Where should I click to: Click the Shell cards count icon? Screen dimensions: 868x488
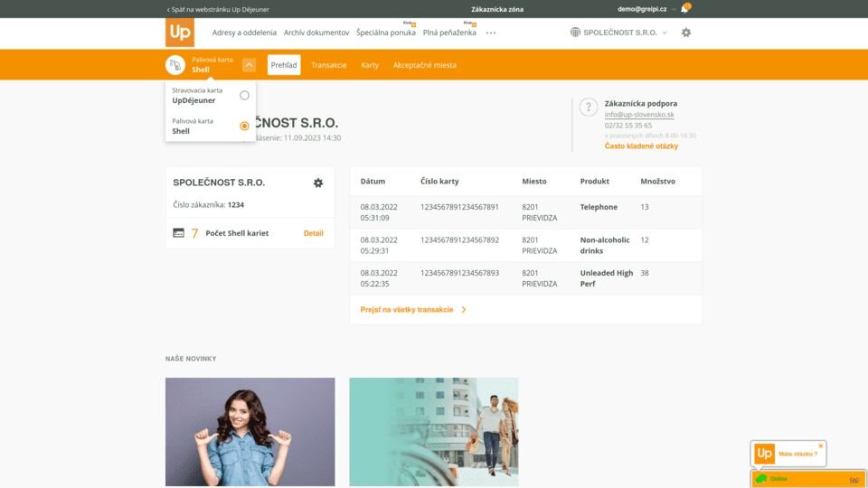[178, 233]
